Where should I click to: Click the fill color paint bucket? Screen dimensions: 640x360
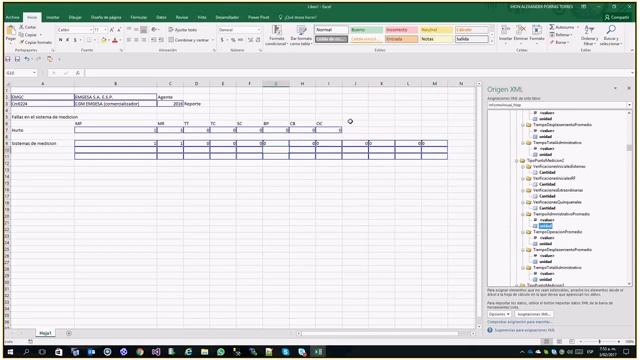[104, 40]
